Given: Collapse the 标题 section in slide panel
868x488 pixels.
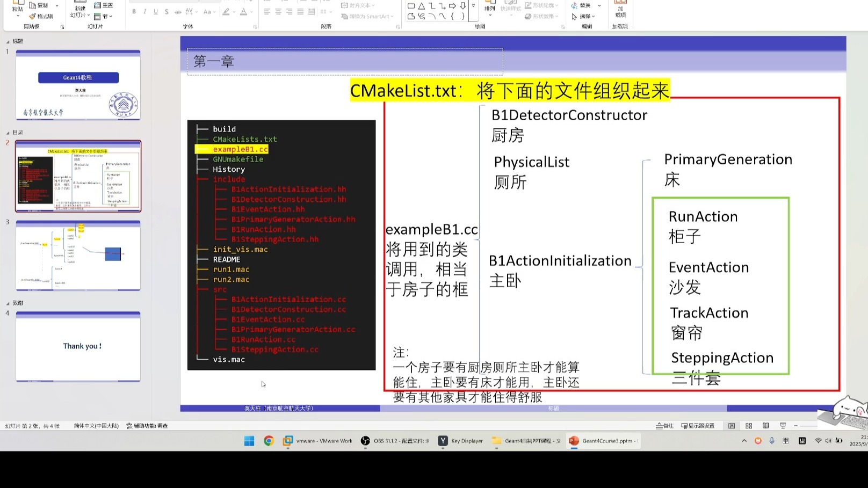Looking at the screenshot, I should (x=8, y=41).
